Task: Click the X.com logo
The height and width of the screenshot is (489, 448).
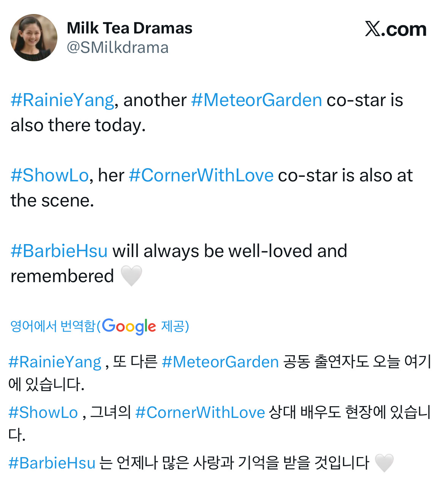Action: point(396,29)
